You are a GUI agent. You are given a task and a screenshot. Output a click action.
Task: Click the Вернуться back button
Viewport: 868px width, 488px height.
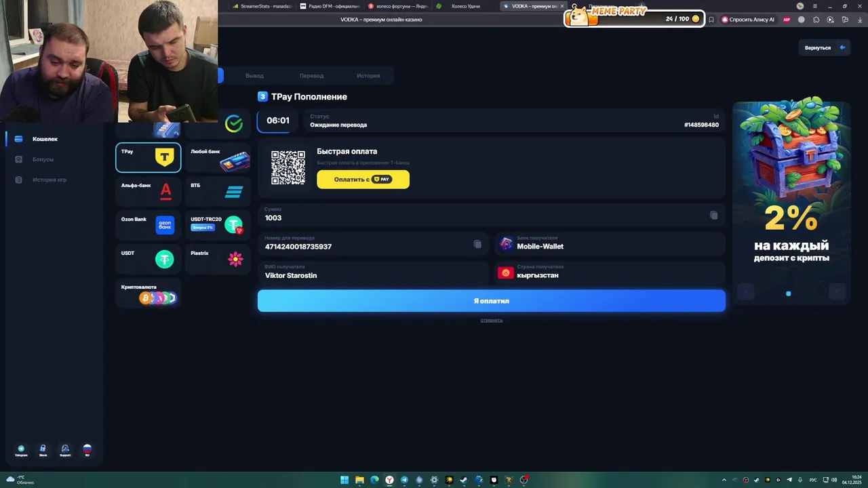click(x=825, y=47)
